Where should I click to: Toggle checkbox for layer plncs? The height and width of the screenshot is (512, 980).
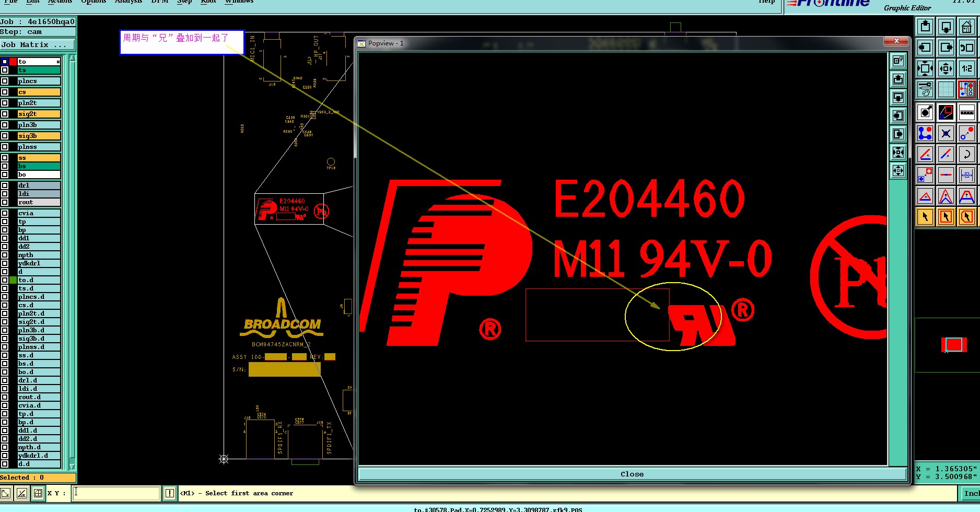pos(5,81)
